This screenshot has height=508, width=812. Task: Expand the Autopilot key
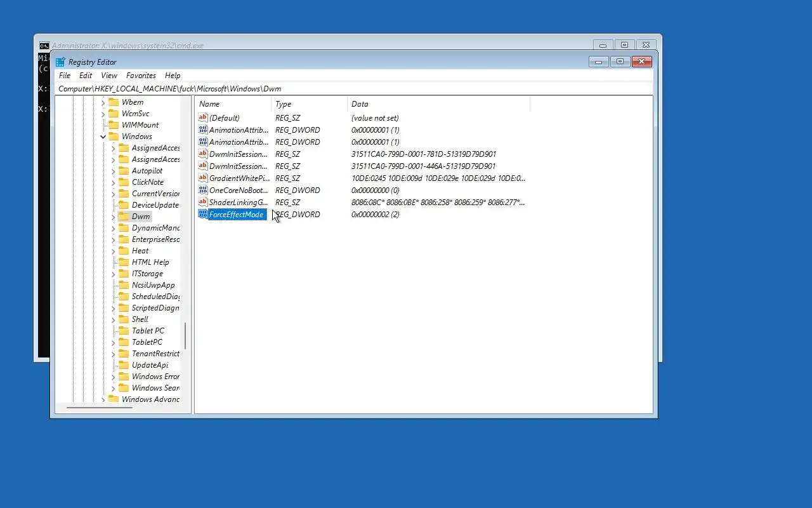tap(114, 171)
